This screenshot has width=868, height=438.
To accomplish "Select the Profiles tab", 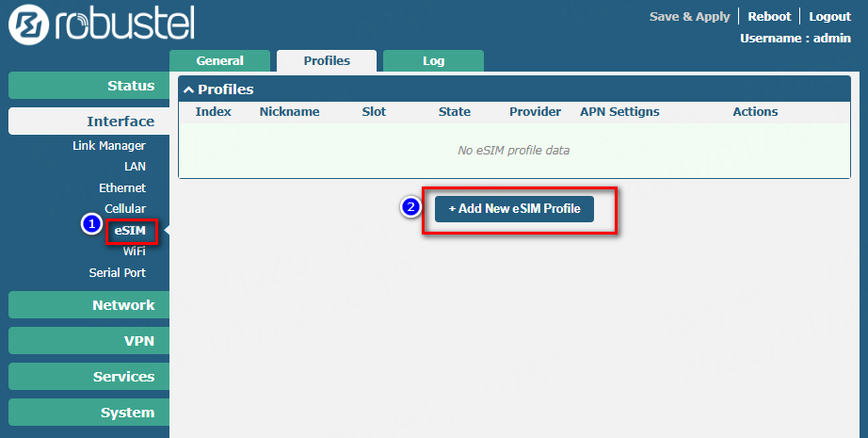I will [x=327, y=60].
